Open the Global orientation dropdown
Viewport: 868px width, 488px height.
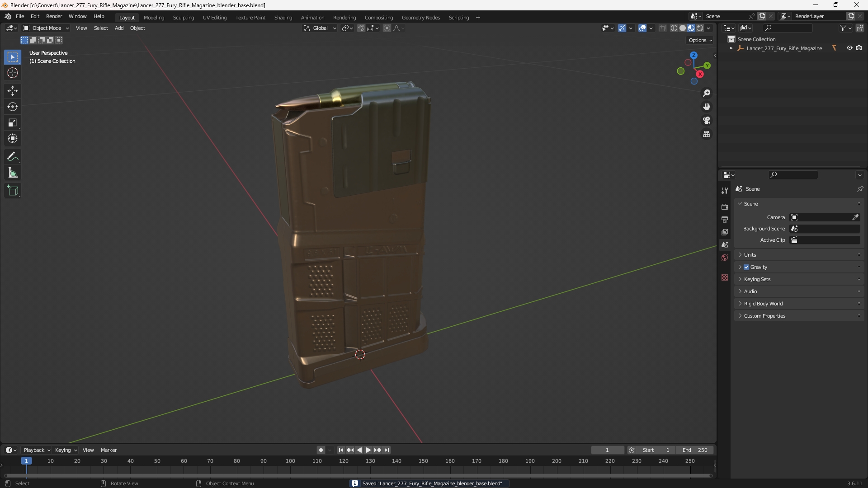tap(320, 28)
